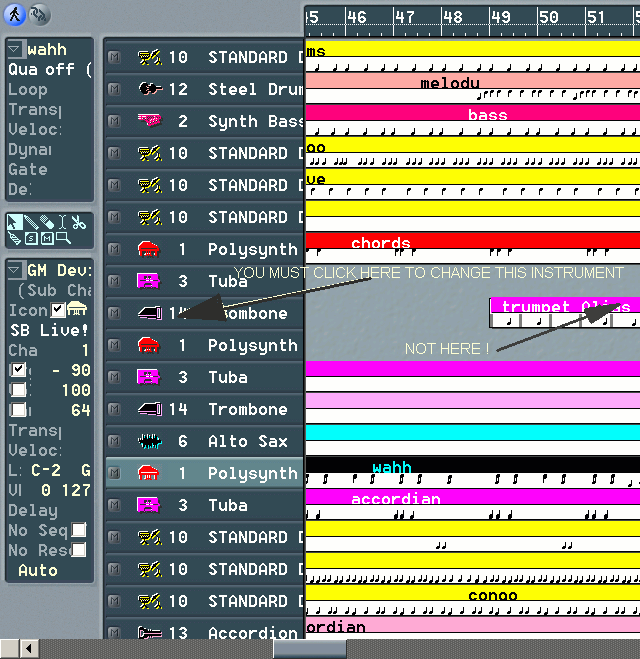This screenshot has height=659, width=640.
Task: Click the Steel Drum track instrument icon
Action: click(150, 89)
